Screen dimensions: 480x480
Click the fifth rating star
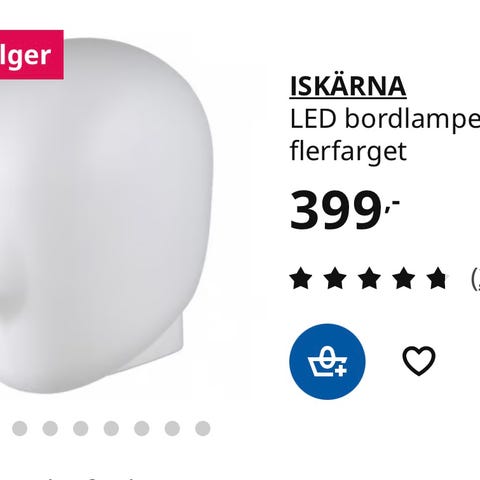point(438,278)
